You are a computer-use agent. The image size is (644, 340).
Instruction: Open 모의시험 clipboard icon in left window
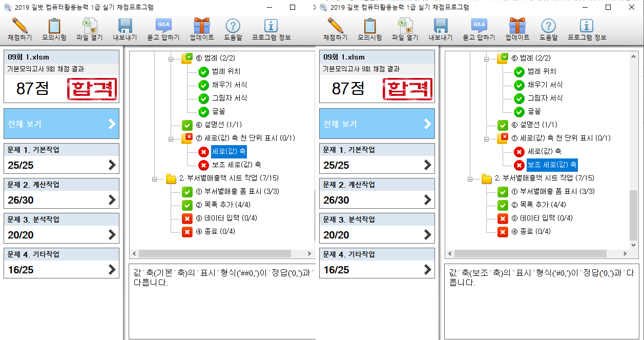pos(55,29)
